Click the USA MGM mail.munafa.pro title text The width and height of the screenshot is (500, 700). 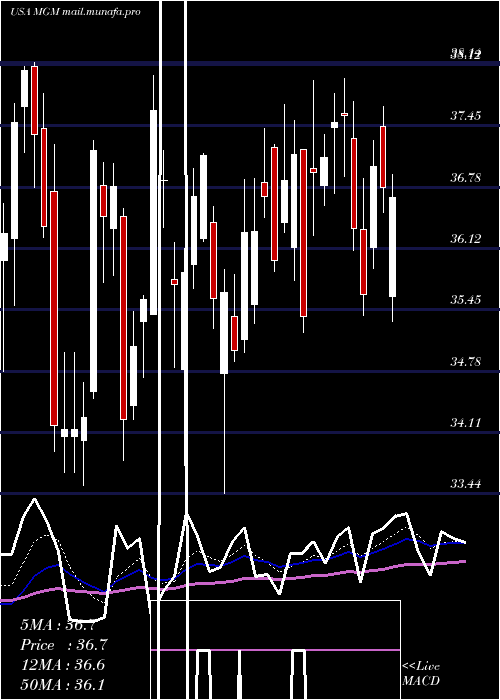pyautogui.click(x=75, y=12)
